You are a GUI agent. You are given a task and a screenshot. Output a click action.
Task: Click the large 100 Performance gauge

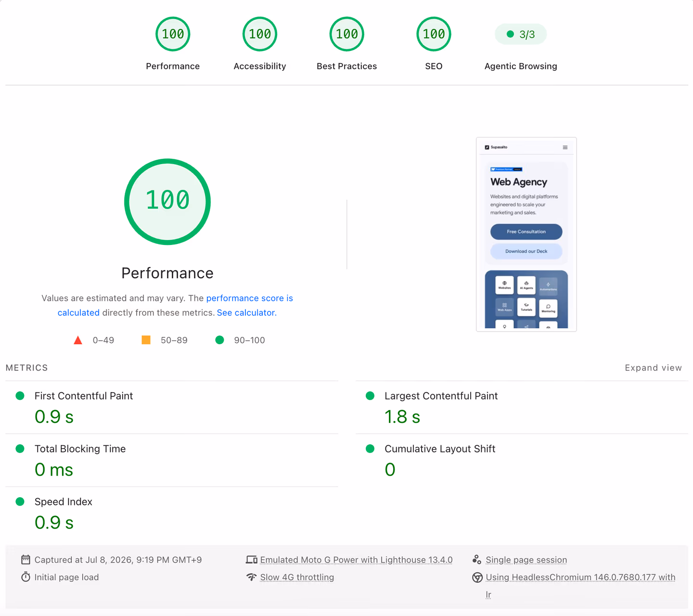(x=167, y=202)
